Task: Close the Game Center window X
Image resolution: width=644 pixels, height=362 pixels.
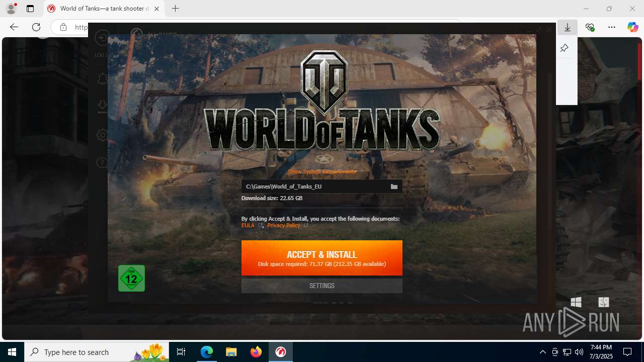Action: click(549, 30)
